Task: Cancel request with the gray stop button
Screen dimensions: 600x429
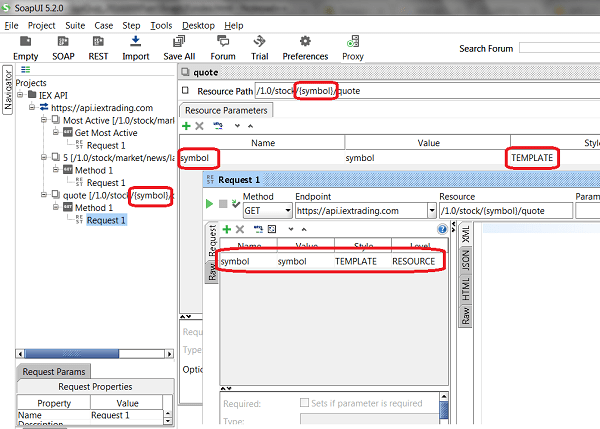Action: [x=223, y=204]
